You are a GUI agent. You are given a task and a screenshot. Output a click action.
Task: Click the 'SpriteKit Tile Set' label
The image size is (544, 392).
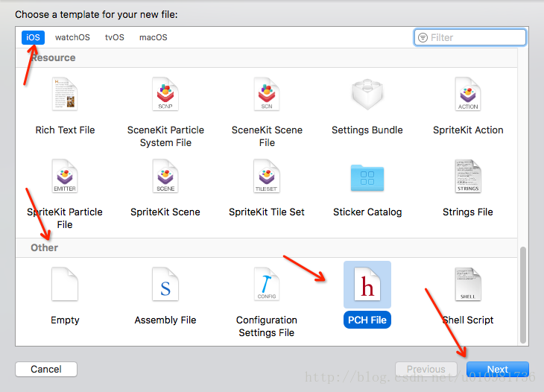pyautogui.click(x=267, y=212)
